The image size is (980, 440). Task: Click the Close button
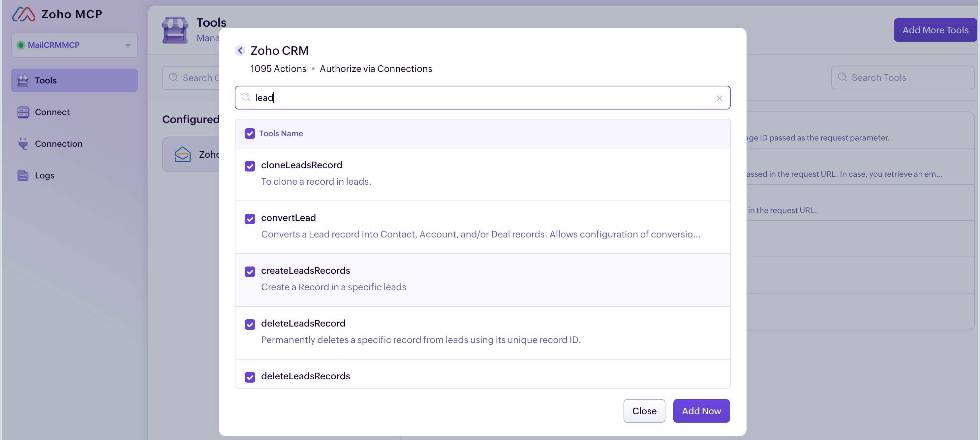pos(644,411)
